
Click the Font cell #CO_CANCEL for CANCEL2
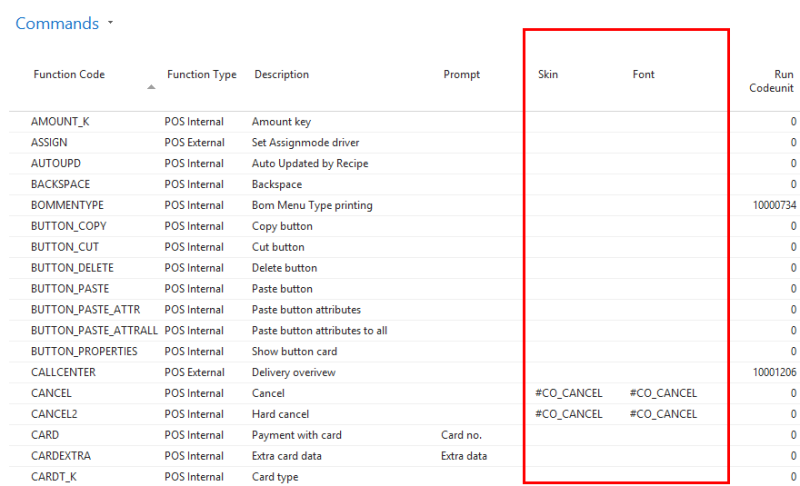pyautogui.click(x=663, y=415)
